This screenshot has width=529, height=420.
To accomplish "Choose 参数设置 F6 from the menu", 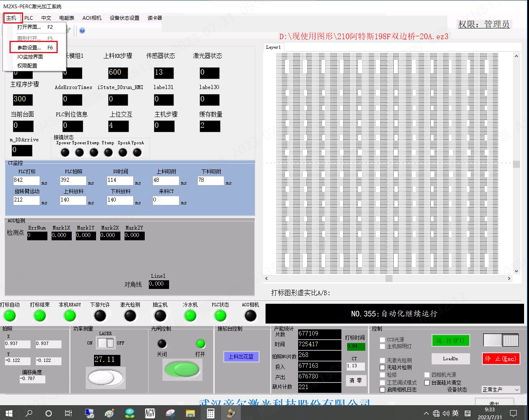I will pyautogui.click(x=35, y=48).
